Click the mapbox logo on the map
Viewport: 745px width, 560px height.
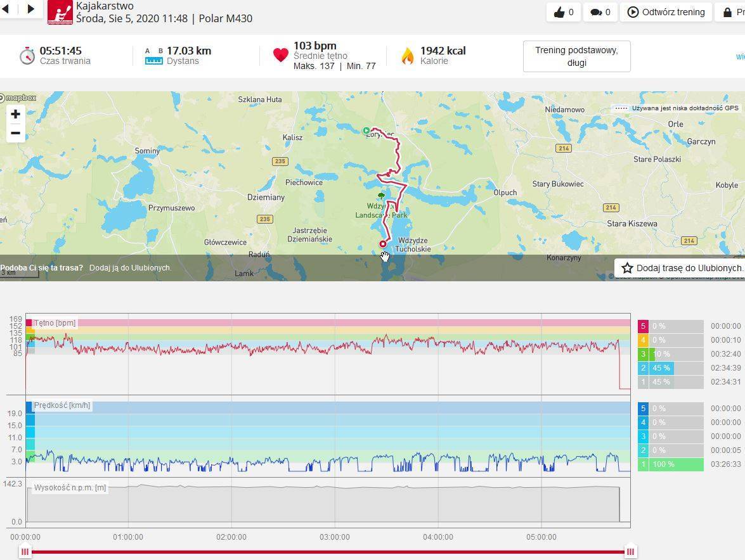tap(19, 98)
